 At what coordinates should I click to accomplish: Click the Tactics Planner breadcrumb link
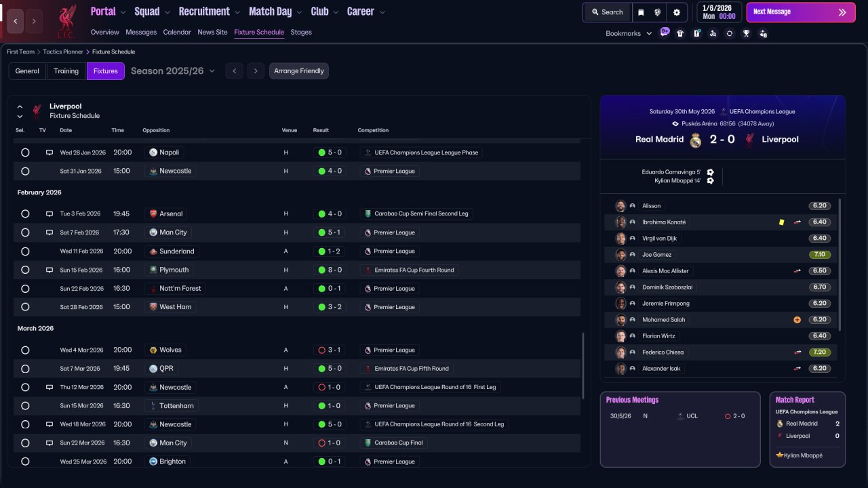(63, 52)
